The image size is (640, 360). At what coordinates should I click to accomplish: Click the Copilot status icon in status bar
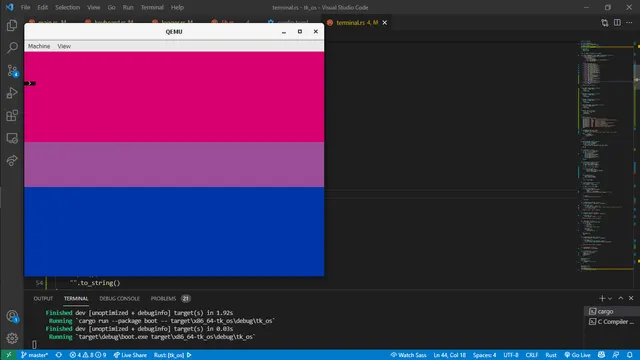click(601, 355)
